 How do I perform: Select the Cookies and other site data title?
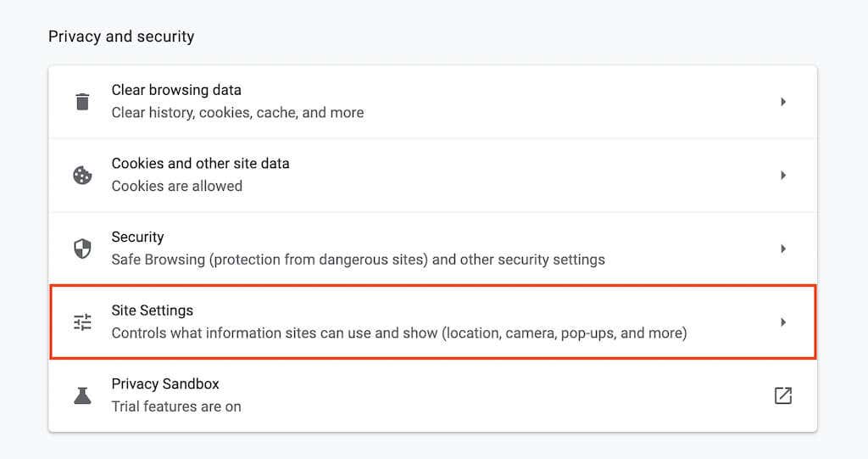[x=200, y=164]
